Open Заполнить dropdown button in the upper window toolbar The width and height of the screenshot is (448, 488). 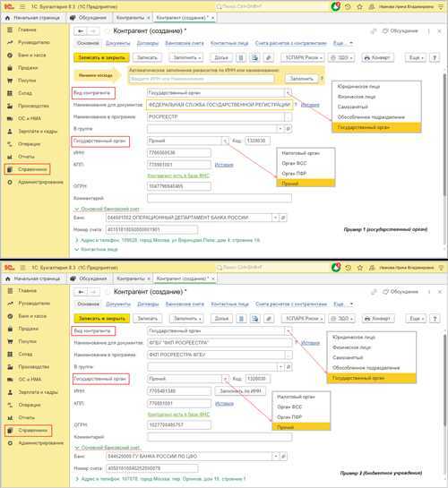[x=186, y=57]
